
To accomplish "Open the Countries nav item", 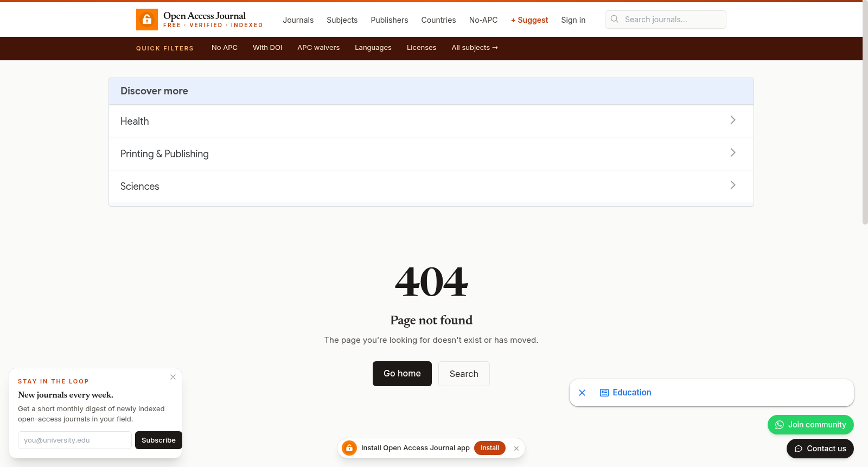I will tap(438, 20).
